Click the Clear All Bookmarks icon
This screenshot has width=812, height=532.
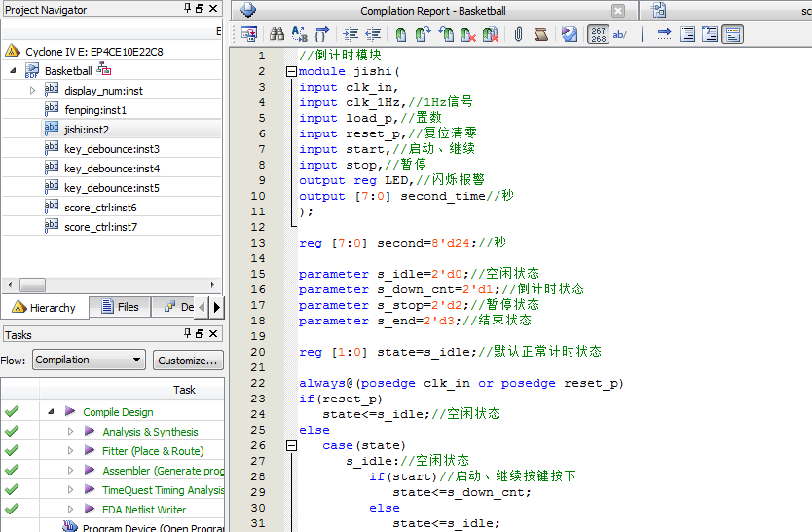coord(491,35)
